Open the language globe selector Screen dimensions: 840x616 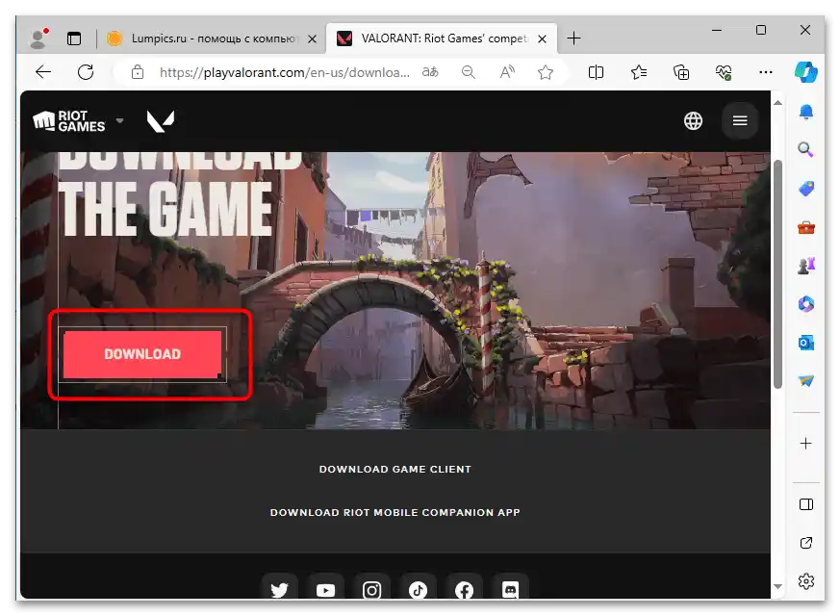693,121
